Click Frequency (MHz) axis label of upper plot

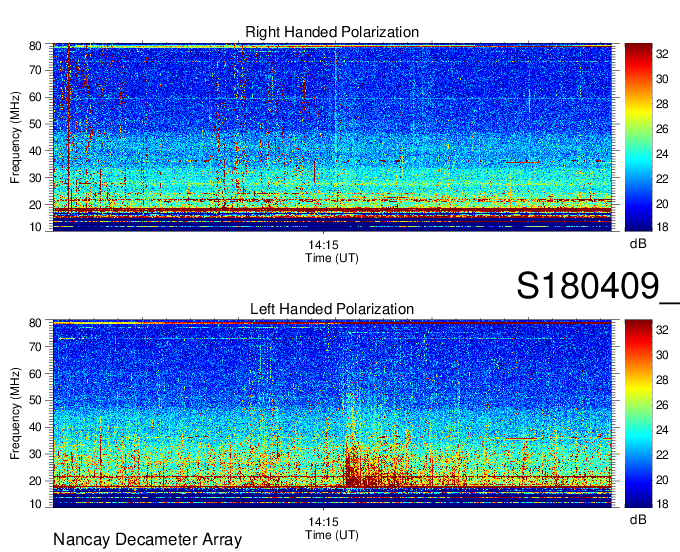click(15, 137)
